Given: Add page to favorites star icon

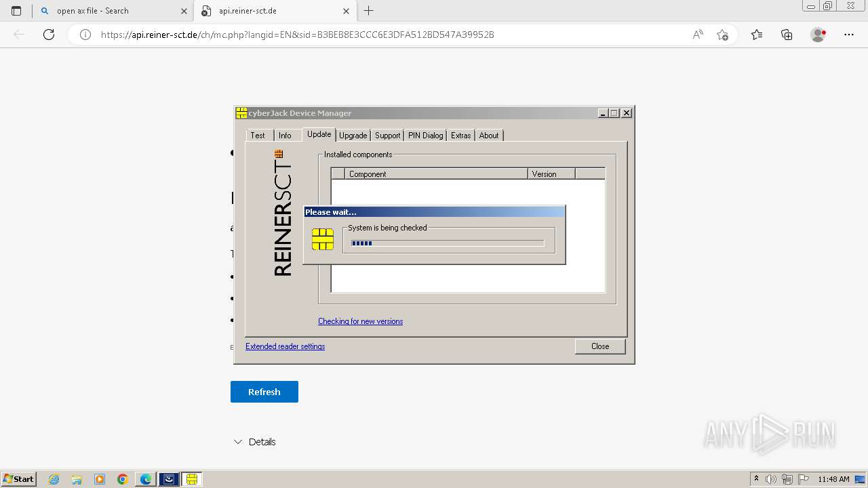Looking at the screenshot, I should coord(722,35).
